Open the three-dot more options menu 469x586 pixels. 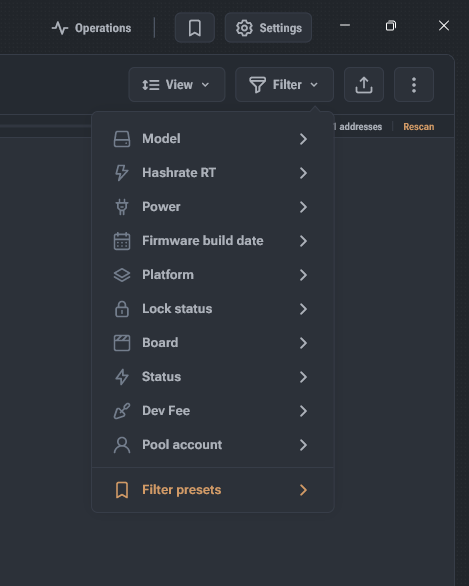(414, 85)
